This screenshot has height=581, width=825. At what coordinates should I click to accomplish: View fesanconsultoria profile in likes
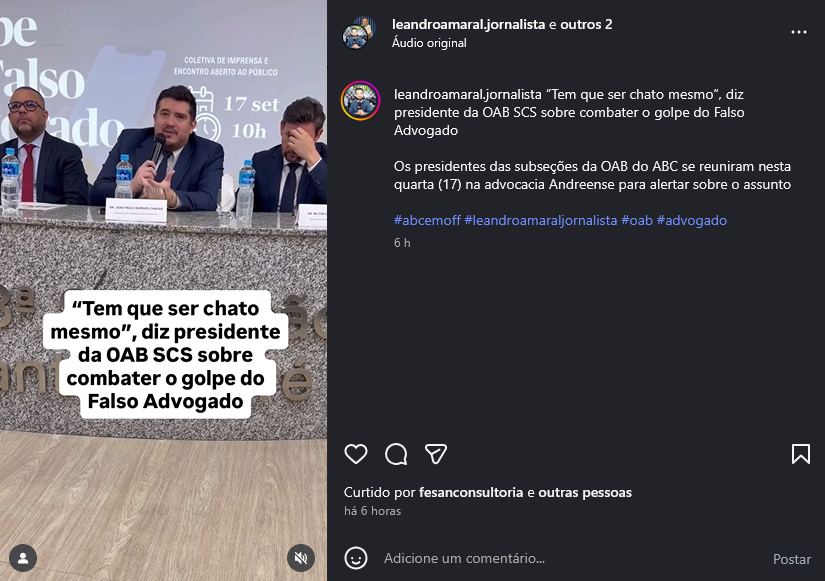click(x=471, y=493)
